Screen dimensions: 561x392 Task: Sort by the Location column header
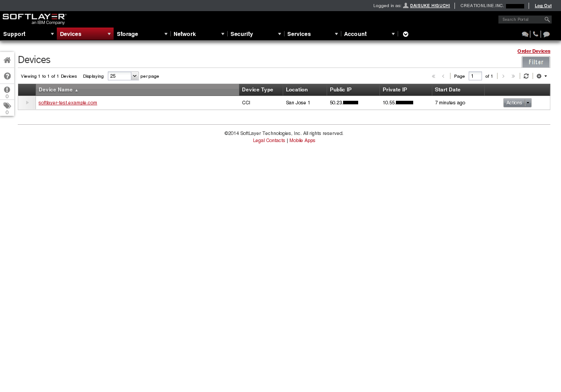[x=305, y=90]
